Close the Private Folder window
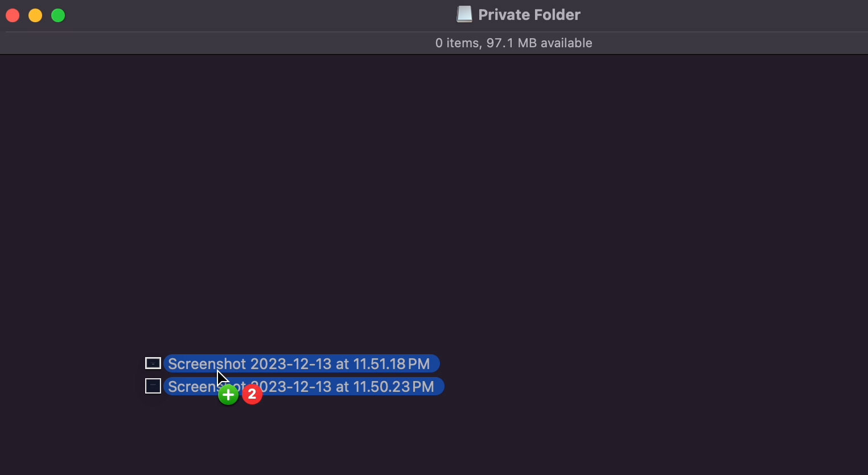 (x=13, y=15)
